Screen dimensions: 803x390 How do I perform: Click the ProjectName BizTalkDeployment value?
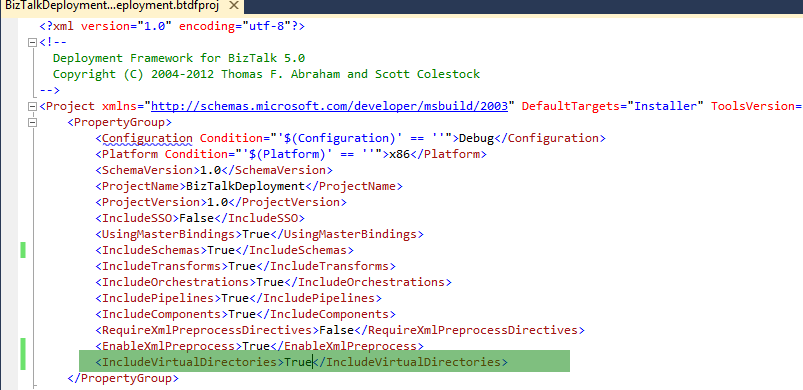pyautogui.click(x=245, y=186)
